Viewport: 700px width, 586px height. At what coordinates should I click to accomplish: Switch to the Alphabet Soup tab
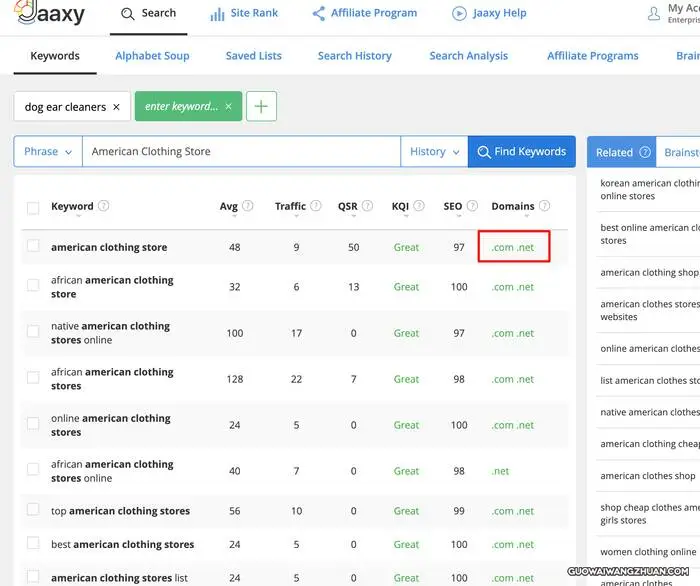point(152,56)
